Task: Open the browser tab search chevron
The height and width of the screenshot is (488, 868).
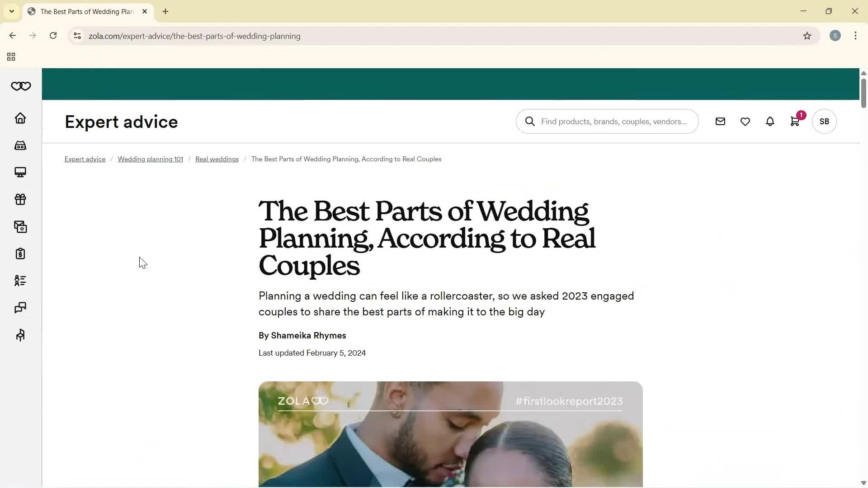Action: click(x=11, y=11)
